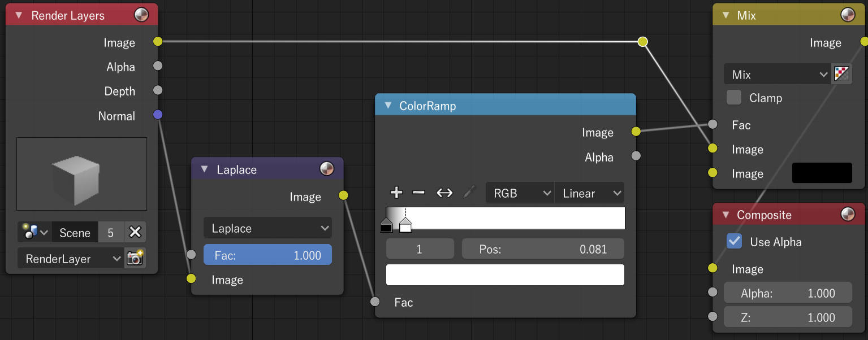This screenshot has width=868, height=340.
Task: Open the Mix blend mode dropdown
Action: 777,74
